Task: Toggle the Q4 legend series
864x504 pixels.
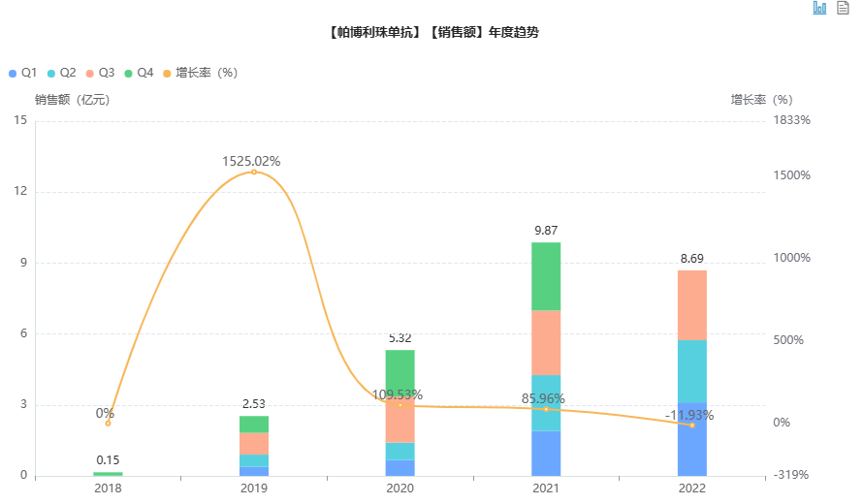Action: (x=138, y=73)
